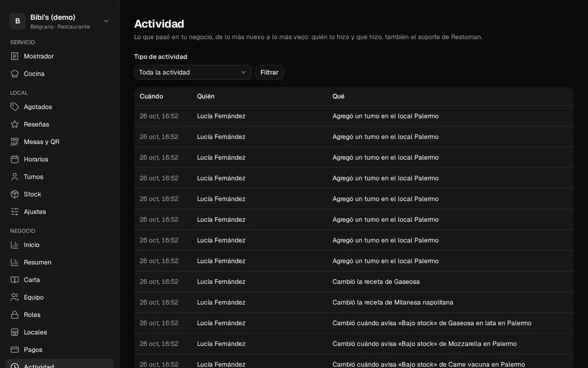Click the Mesas y QR code icon
Screen dimensions: 588x368
point(15,142)
